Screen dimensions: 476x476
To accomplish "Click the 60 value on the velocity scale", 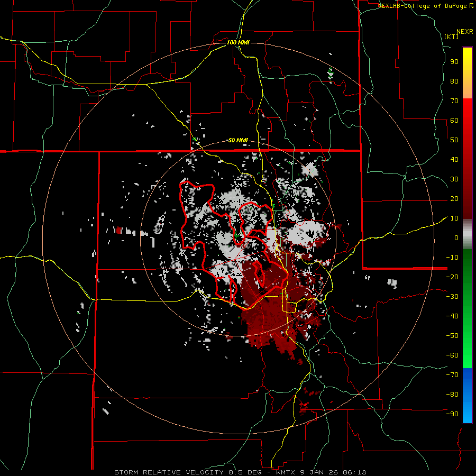I will point(454,121).
